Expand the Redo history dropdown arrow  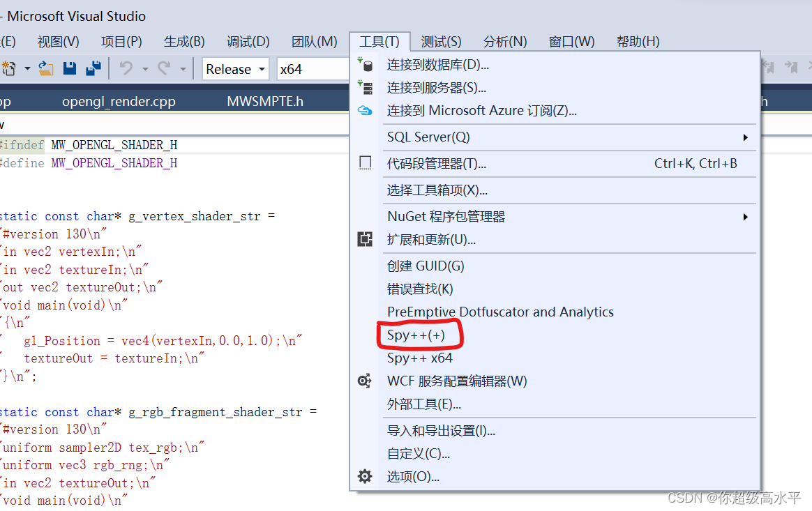click(183, 68)
